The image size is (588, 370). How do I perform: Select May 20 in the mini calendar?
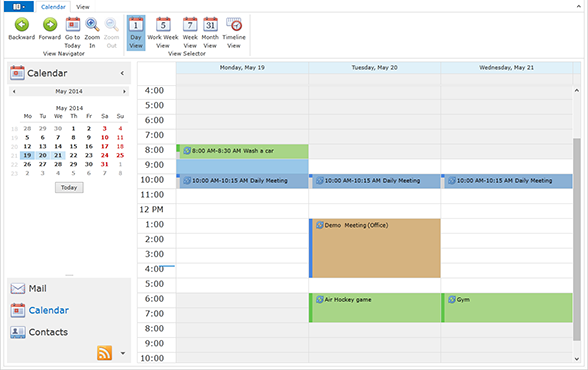coord(43,155)
